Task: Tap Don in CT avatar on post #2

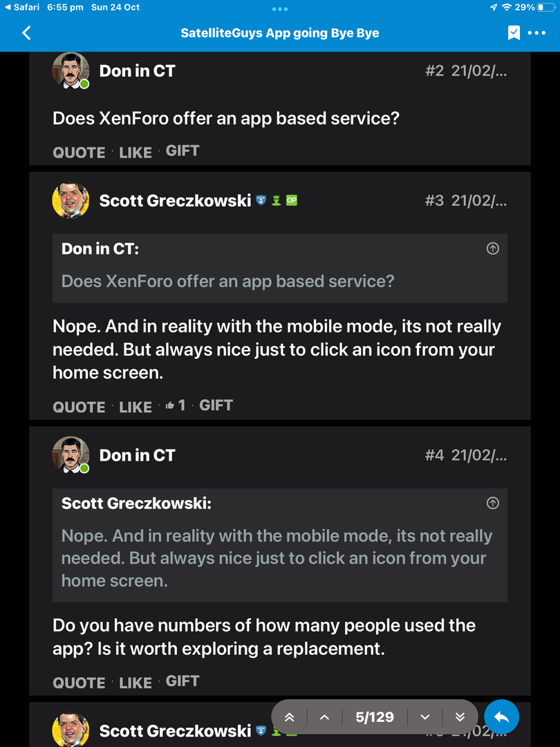Action: (x=71, y=71)
